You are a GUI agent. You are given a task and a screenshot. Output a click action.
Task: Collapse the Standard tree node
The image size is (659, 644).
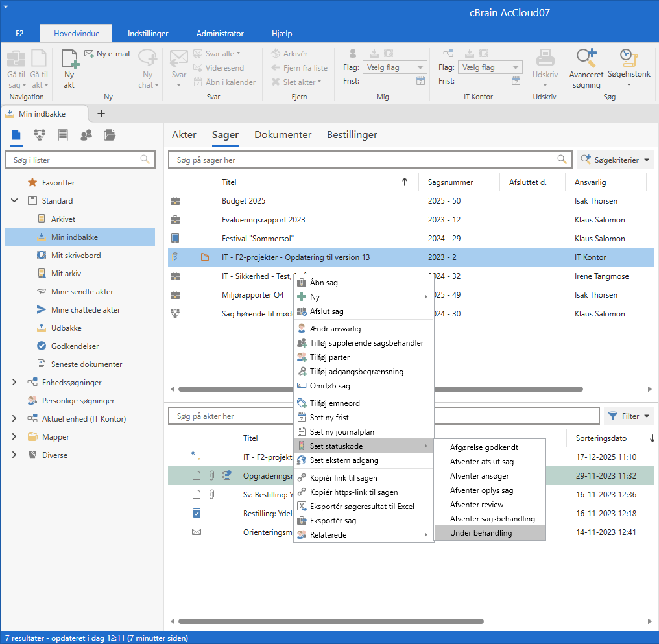click(x=14, y=201)
